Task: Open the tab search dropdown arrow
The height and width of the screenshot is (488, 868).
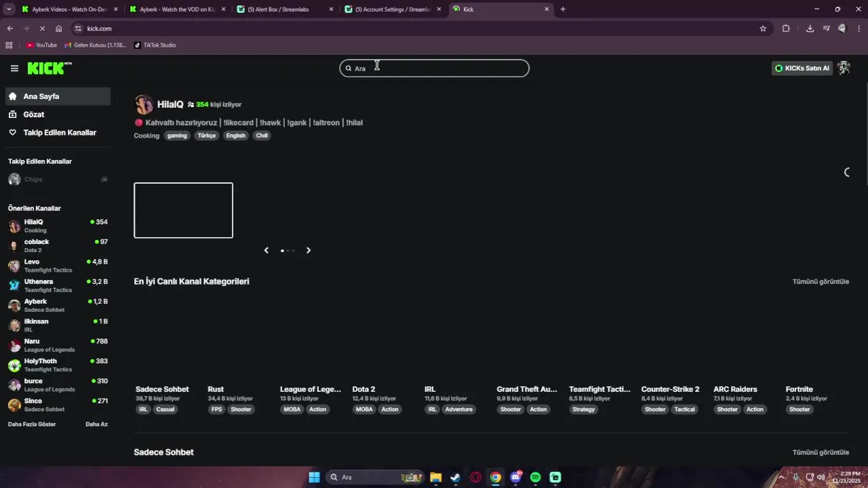Action: click(9, 9)
